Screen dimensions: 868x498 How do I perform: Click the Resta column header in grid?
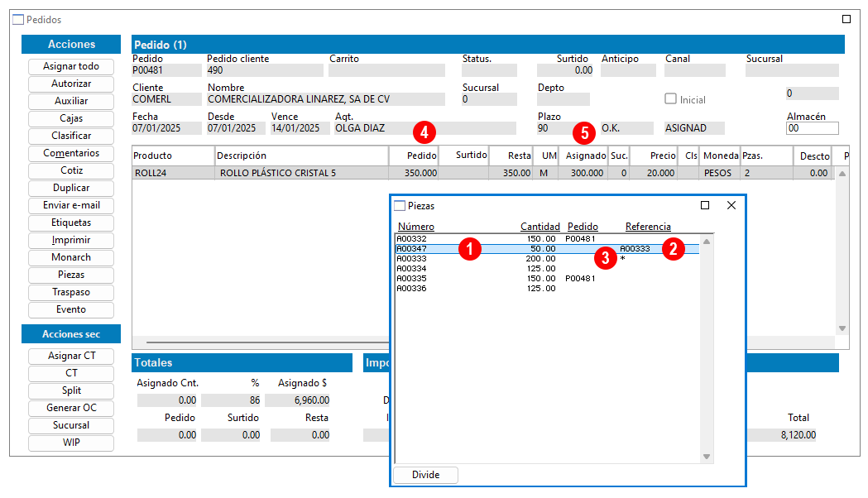pyautogui.click(x=511, y=156)
